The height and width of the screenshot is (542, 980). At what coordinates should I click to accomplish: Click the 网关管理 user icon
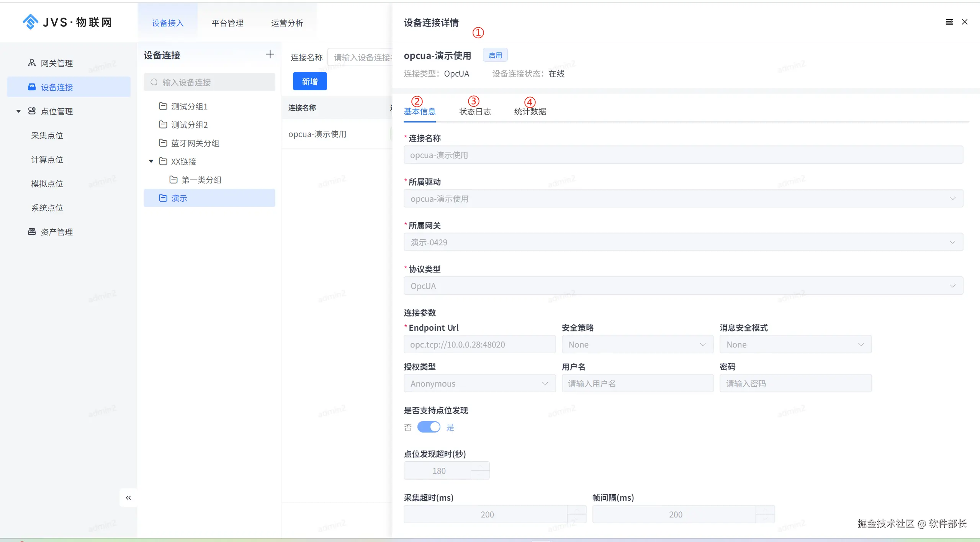32,63
